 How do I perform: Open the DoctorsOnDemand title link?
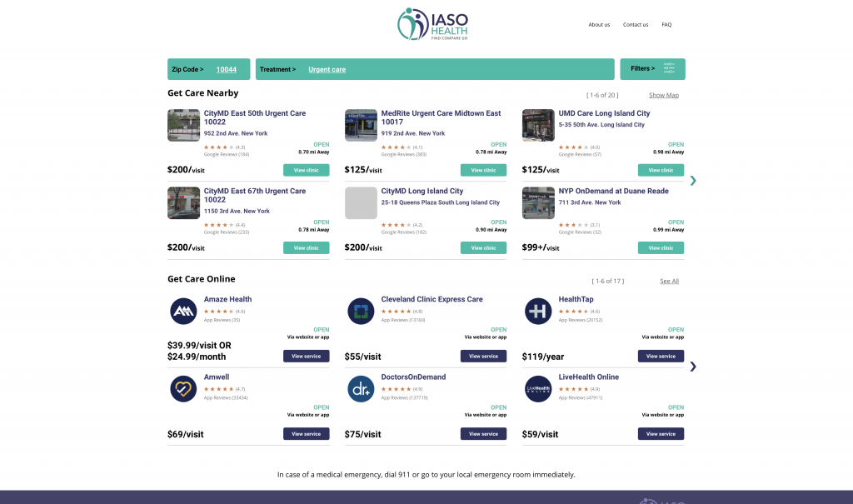tap(413, 377)
